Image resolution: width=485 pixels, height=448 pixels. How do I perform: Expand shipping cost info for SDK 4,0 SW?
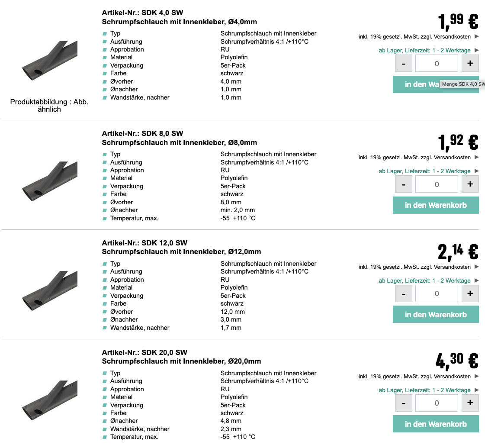point(476,37)
